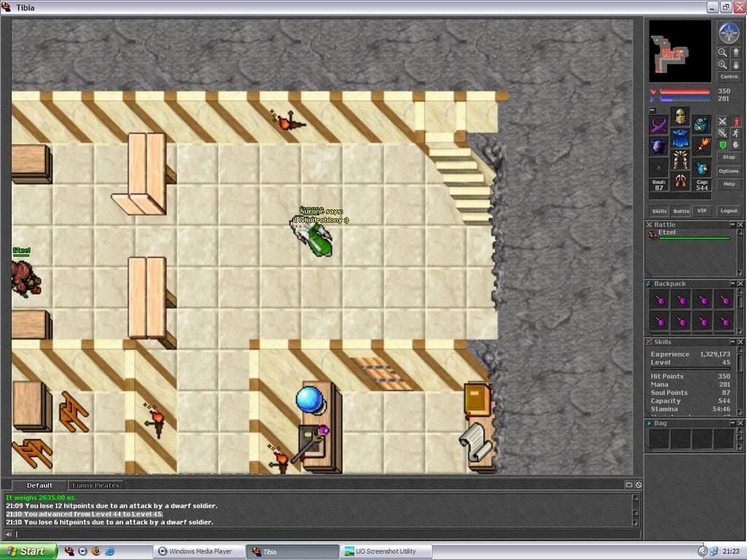This screenshot has height=560, width=747.
Task: Click the chat log scroll-up arrow
Action: 635,497
